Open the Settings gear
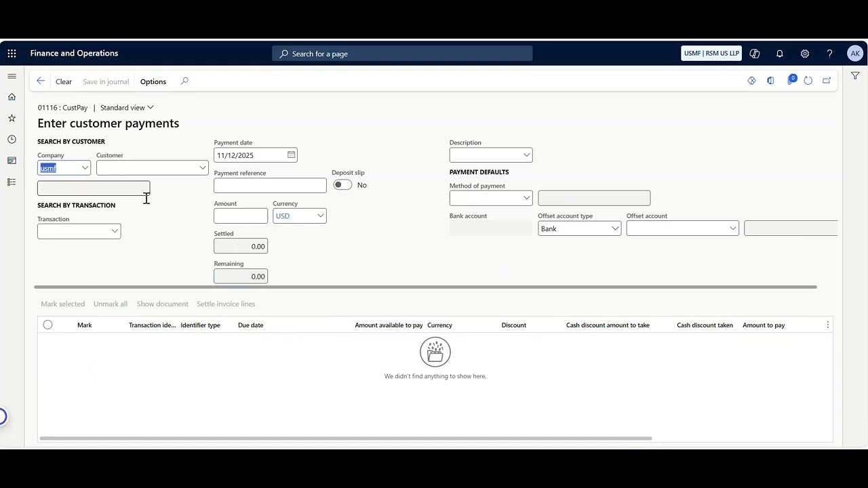 [x=805, y=54]
